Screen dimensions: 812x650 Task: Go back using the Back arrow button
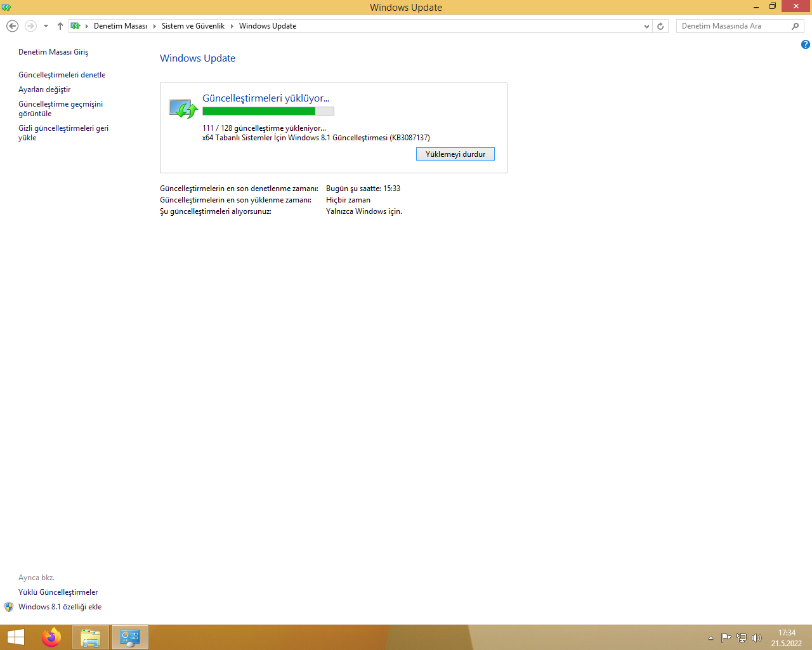12,26
